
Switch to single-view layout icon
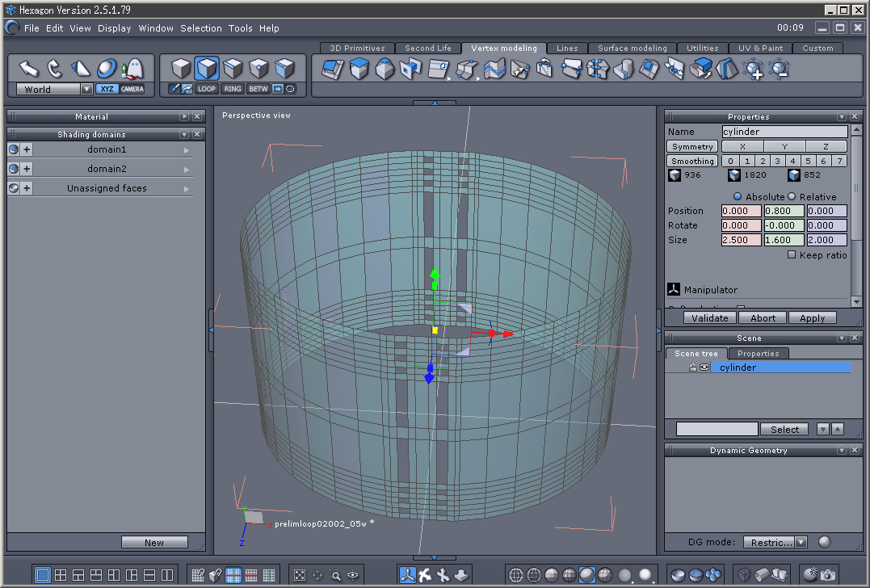43,575
